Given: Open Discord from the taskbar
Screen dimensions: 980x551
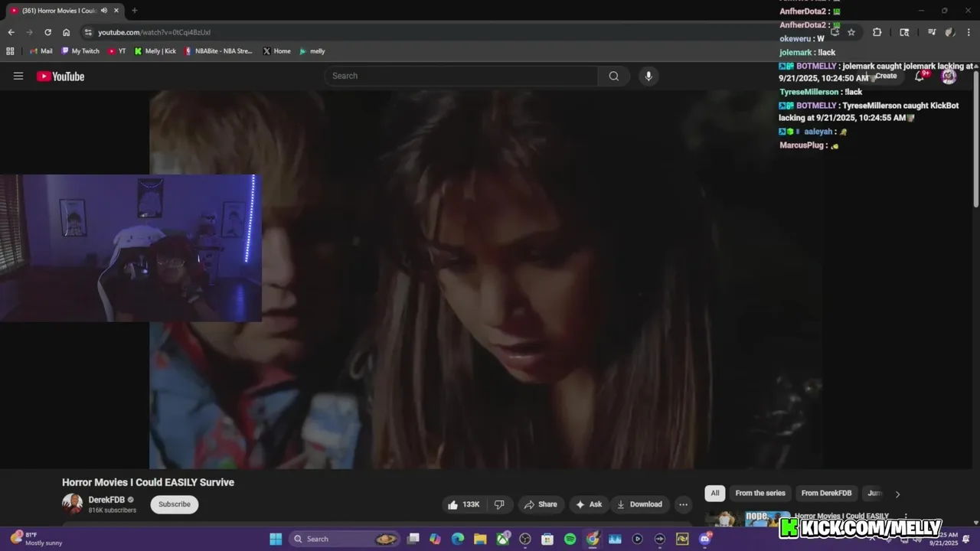Looking at the screenshot, I should (x=705, y=539).
